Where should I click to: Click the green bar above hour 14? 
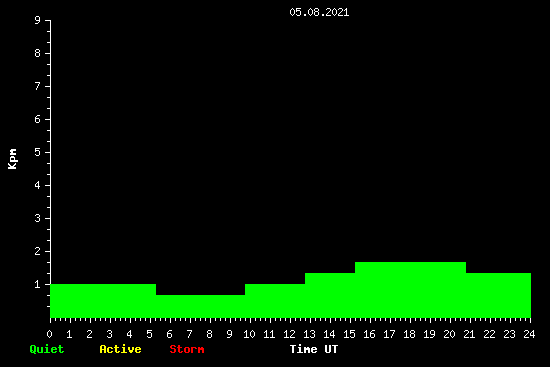tap(330, 295)
